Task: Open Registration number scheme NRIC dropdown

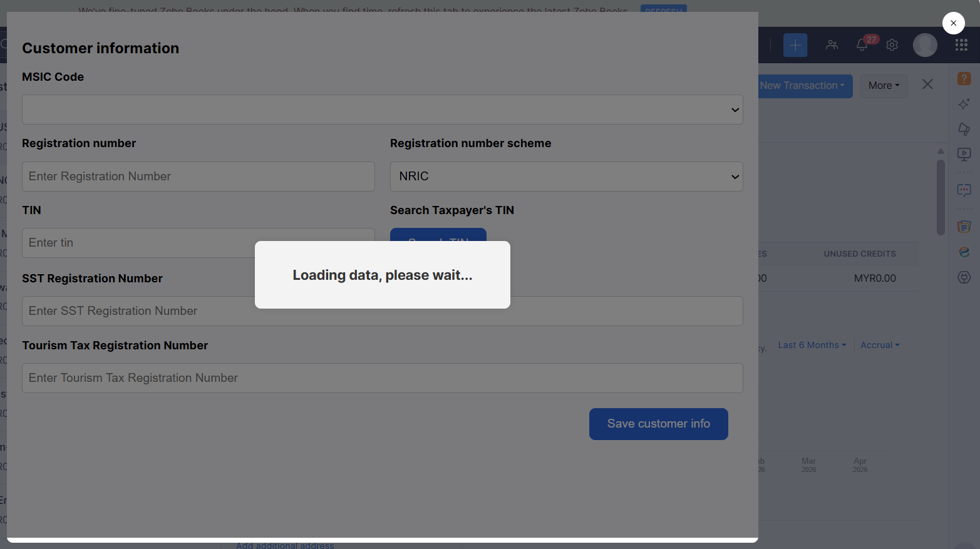Action: 566,177
